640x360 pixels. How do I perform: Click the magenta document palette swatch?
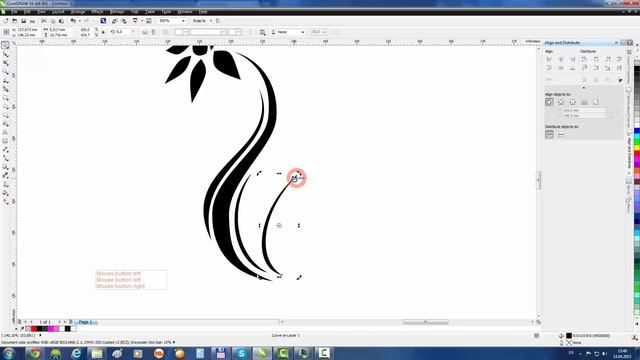[51, 329]
